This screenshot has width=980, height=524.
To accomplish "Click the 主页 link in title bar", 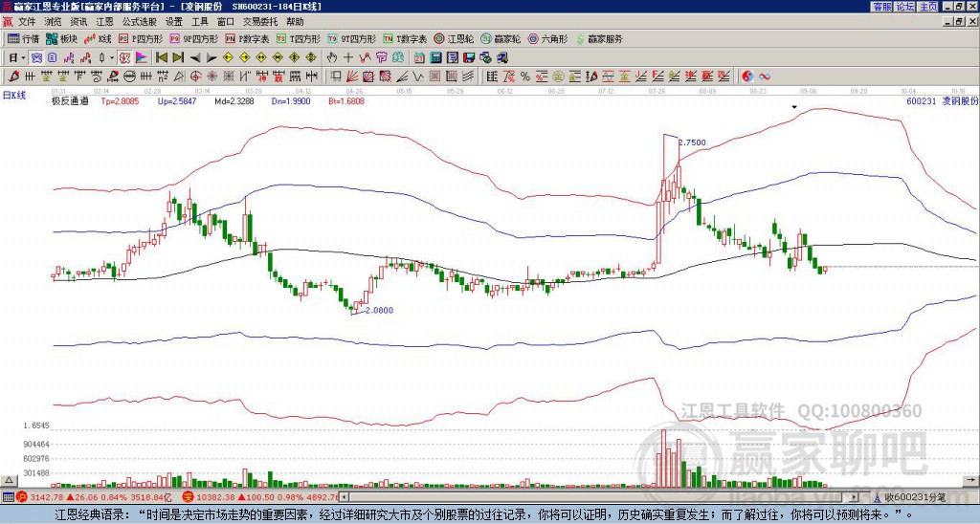I will [927, 7].
